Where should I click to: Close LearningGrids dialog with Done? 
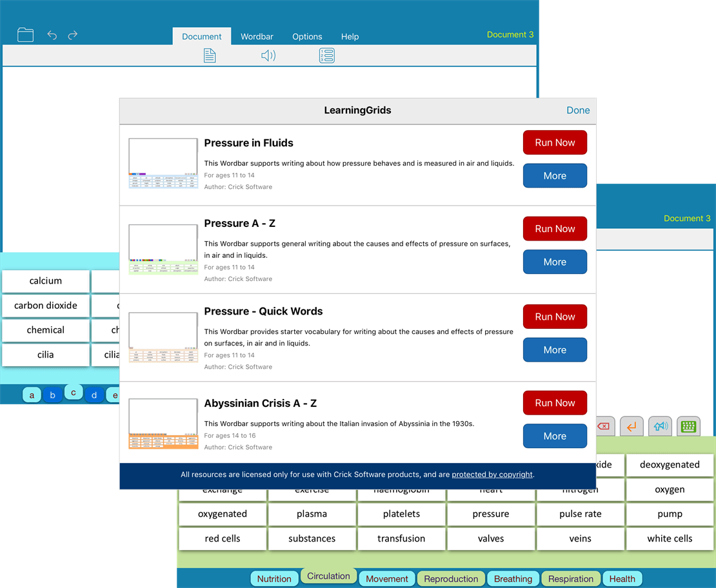(578, 110)
